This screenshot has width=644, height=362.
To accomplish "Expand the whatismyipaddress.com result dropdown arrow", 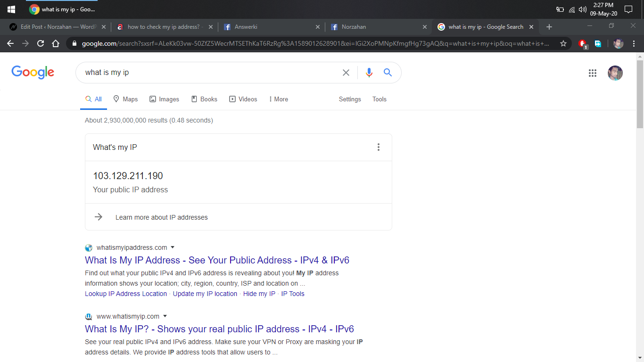I will 173,247.
